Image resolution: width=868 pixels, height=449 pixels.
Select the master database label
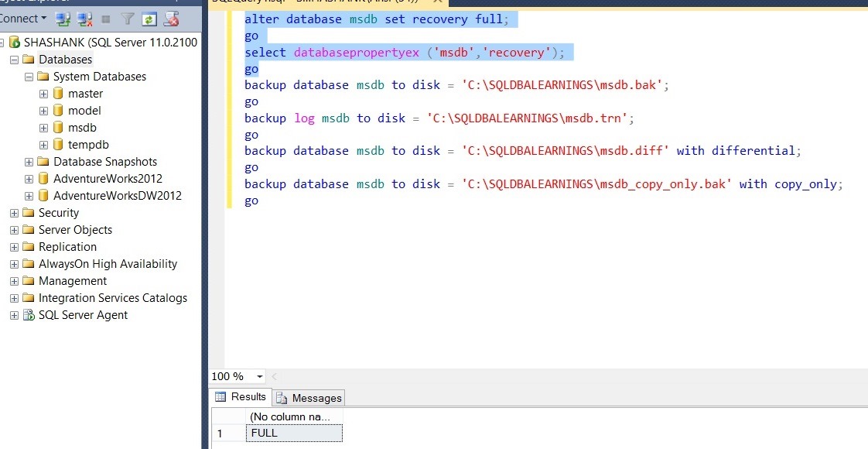85,94
